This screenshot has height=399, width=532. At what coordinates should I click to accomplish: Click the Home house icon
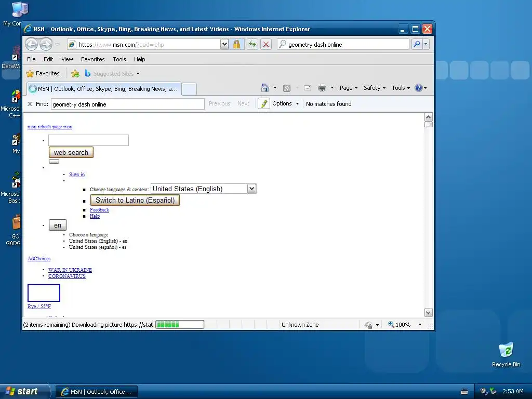tap(264, 88)
